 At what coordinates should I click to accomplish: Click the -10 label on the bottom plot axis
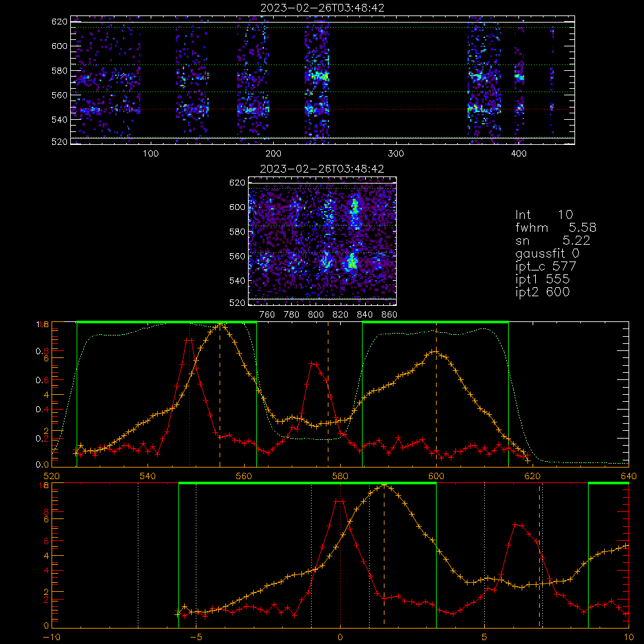coord(52,638)
